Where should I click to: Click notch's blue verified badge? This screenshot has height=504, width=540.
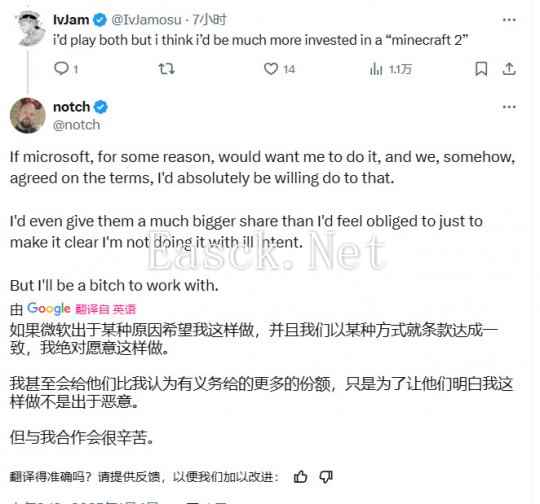(x=101, y=107)
